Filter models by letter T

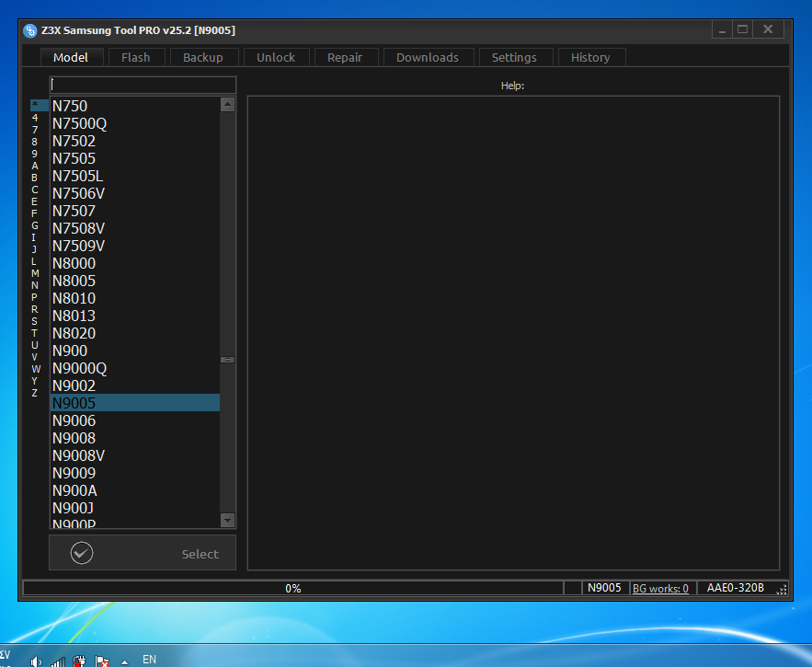point(35,333)
